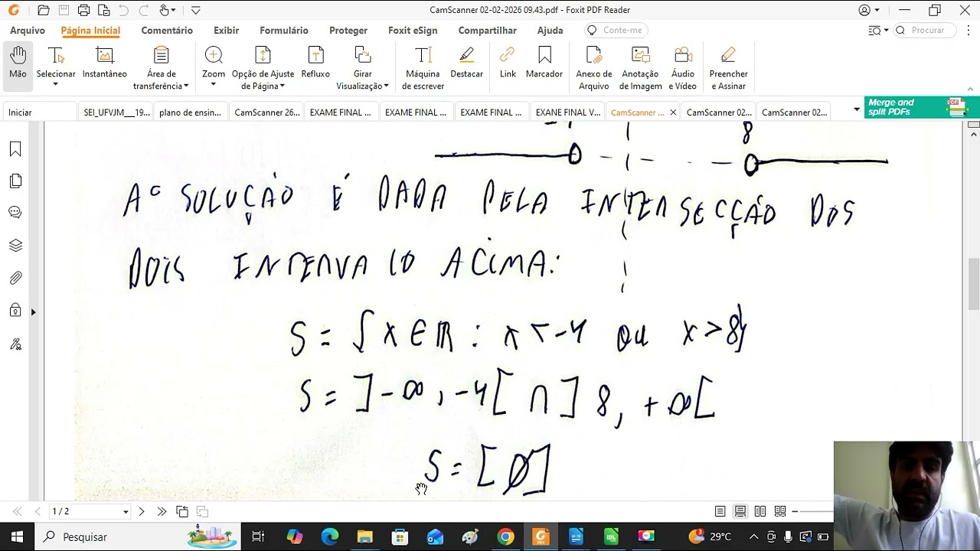
Task: Click the Áudio e Vídeo tool
Action: [x=683, y=68]
